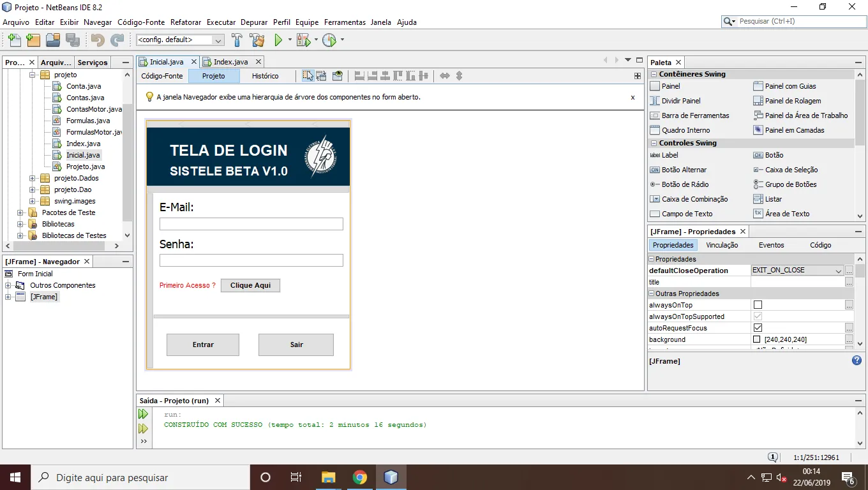Click the change horizontal resizability icon

coord(445,76)
